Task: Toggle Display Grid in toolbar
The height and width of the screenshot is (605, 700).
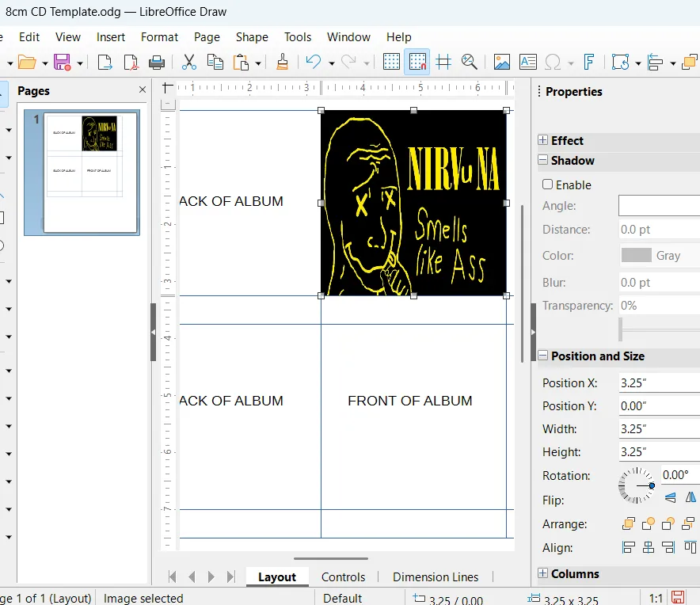Action: 391,62
